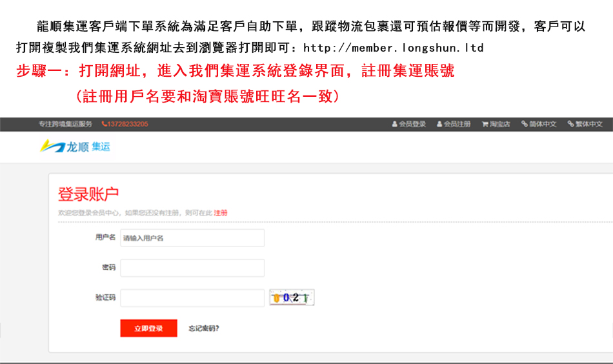Open the 会员登录 member login link
The width and height of the screenshot is (613, 364).
coord(409,124)
